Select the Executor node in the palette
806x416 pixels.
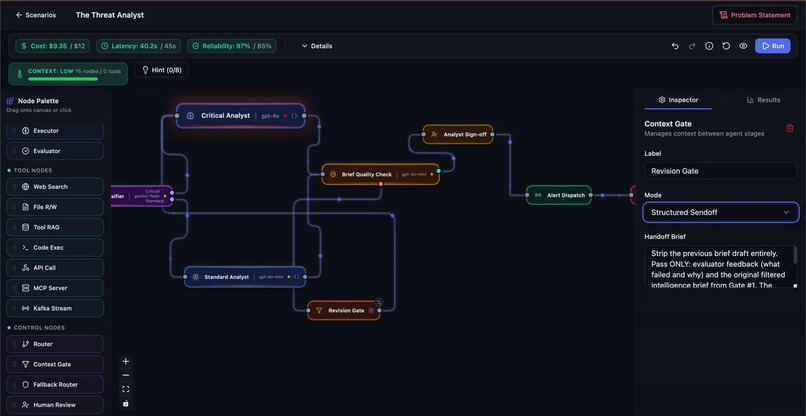coord(55,131)
